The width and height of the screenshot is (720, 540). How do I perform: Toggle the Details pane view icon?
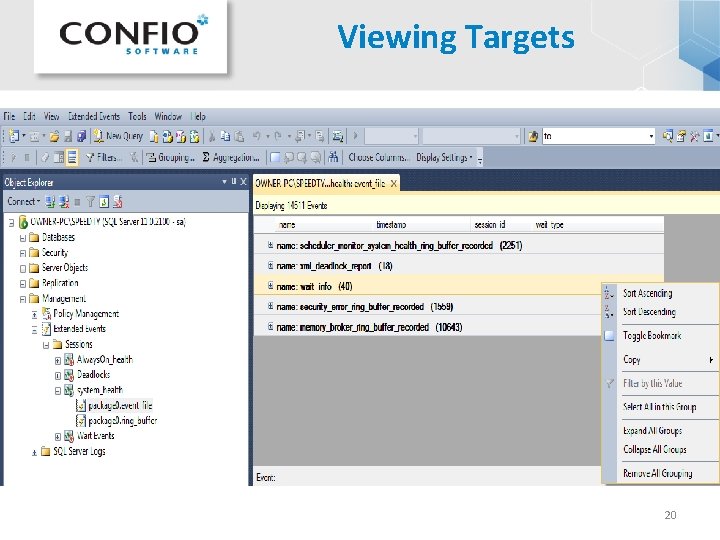(59, 158)
